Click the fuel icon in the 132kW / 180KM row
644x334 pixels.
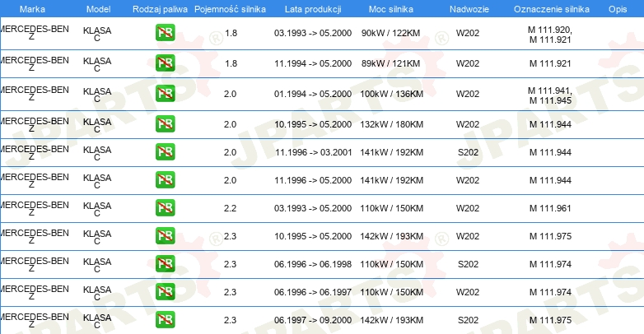coord(165,124)
